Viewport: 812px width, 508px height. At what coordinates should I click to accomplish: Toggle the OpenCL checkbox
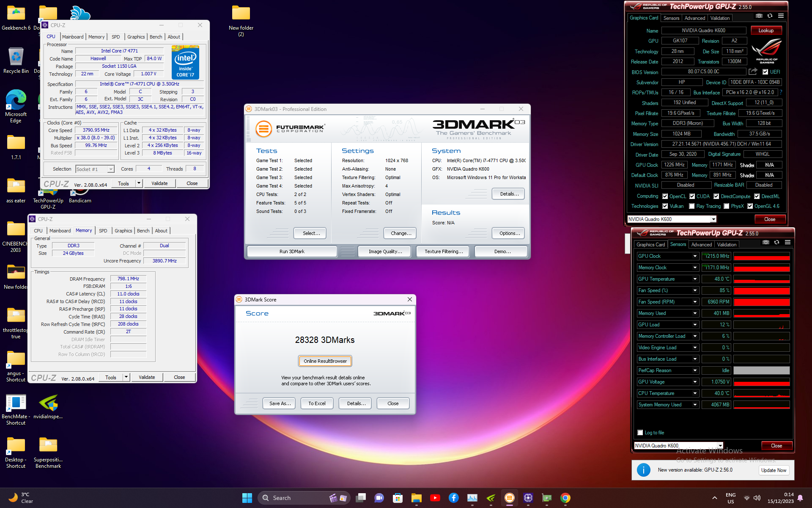[665, 196]
